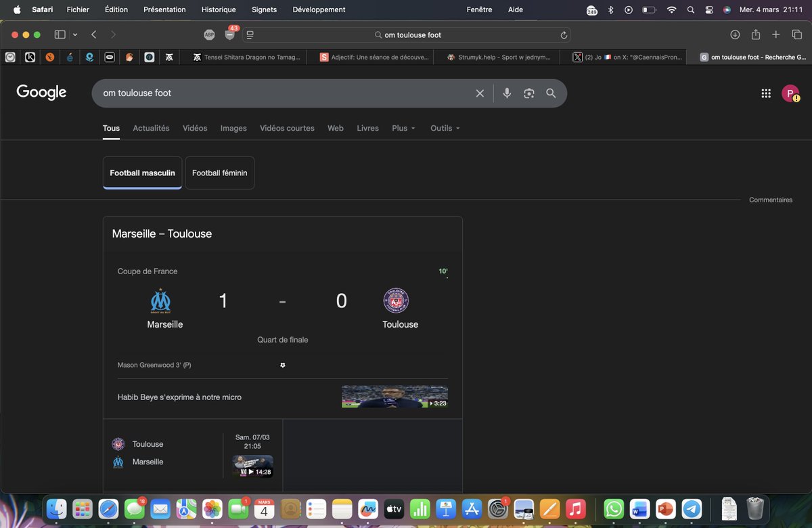The width and height of the screenshot is (812, 528).
Task: Show the Safari tab overview
Action: point(796,35)
